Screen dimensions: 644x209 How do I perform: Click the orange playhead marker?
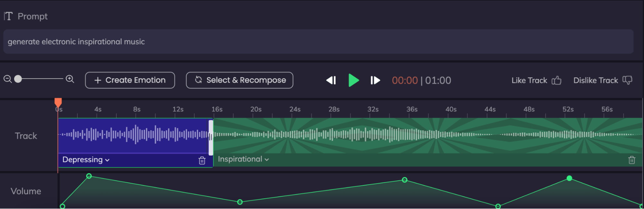(x=58, y=102)
